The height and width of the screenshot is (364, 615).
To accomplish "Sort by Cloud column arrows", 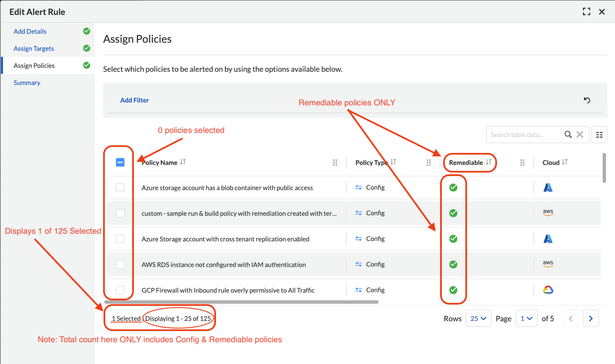I will [x=565, y=162].
